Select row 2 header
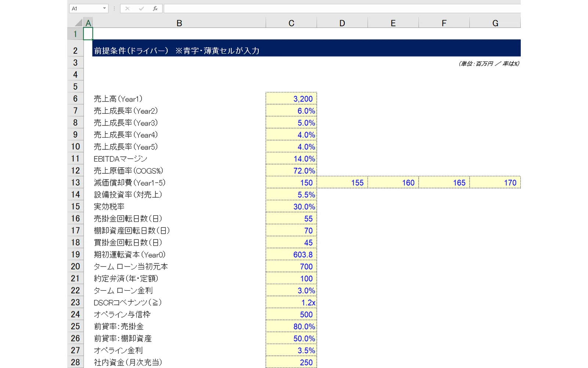 tap(75, 50)
